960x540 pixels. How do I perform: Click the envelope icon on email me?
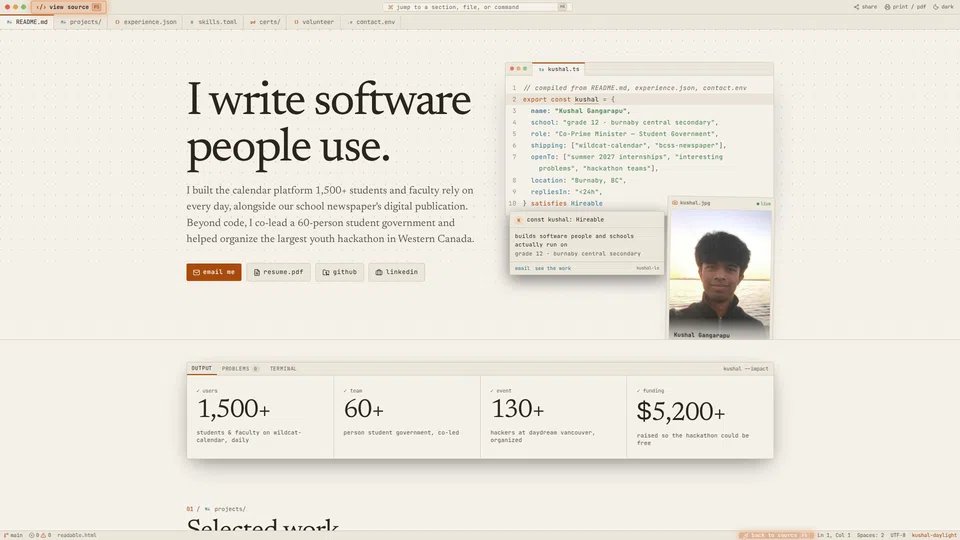coord(197,272)
